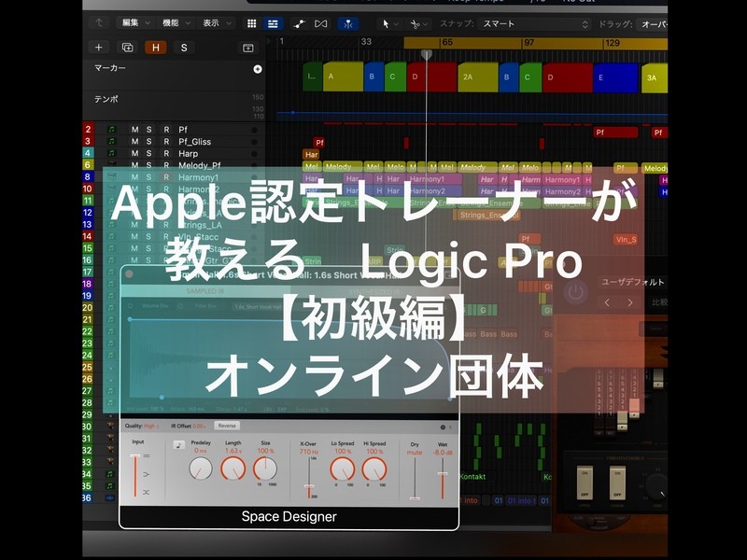Add a marker with the plus icon
This screenshot has width=747, height=560.
[258, 69]
